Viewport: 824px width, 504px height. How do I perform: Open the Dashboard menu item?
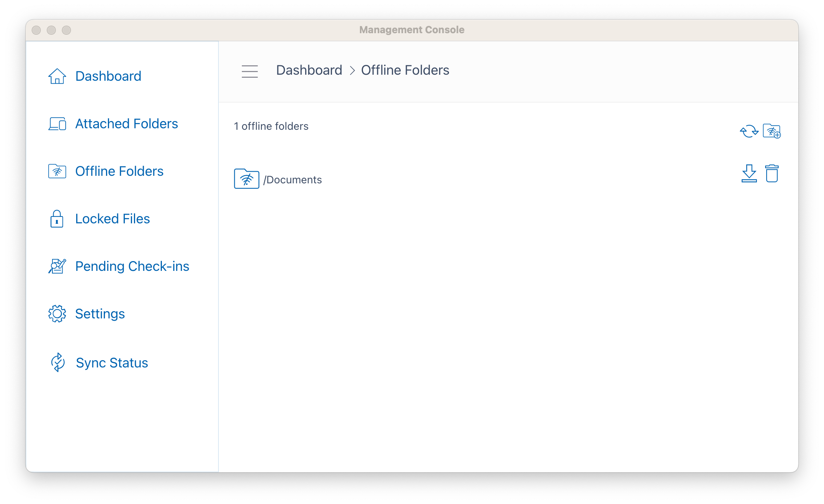[x=108, y=76]
